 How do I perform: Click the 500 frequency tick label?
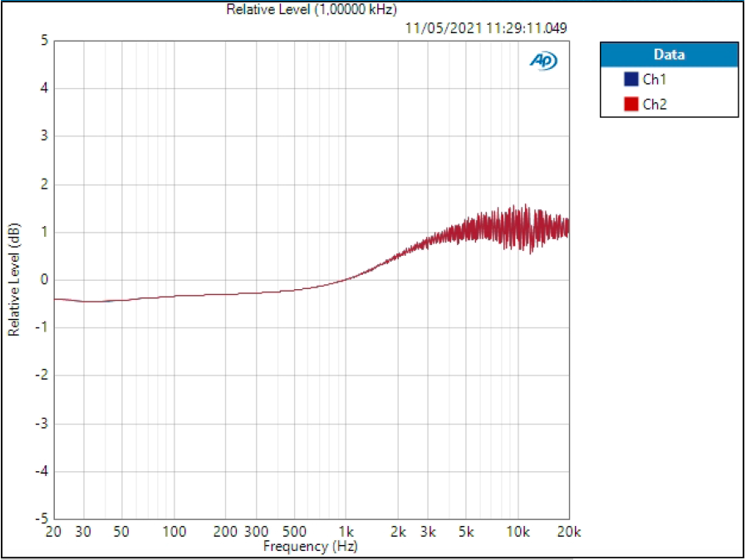click(294, 531)
